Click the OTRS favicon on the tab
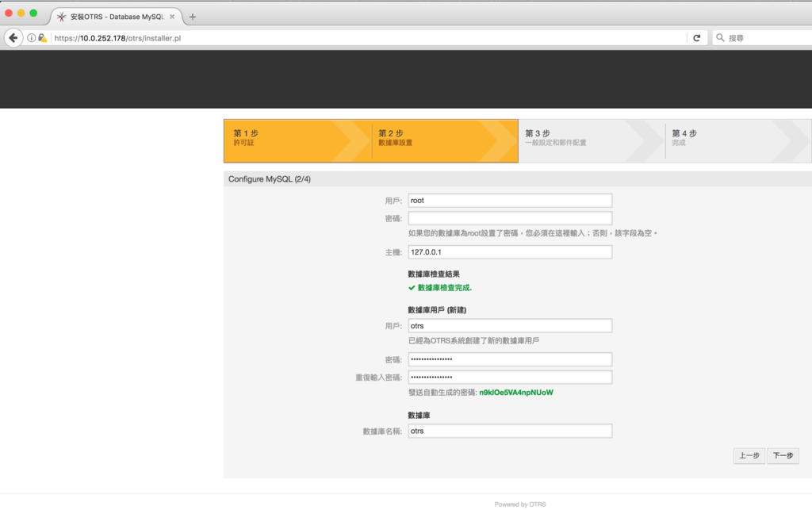This screenshot has width=812, height=510. click(62, 17)
